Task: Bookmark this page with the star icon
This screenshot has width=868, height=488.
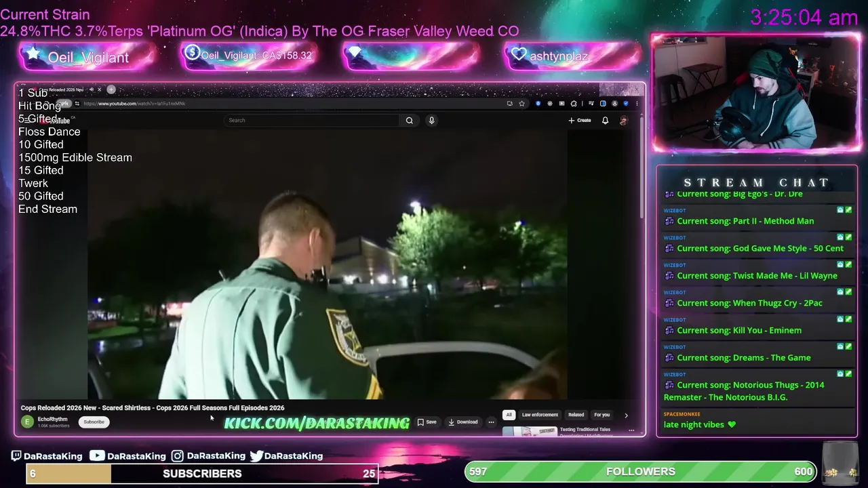Action: pos(521,104)
